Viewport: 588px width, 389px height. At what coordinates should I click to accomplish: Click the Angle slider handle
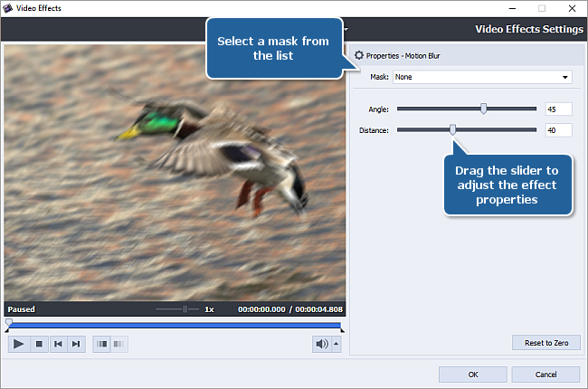(x=483, y=109)
